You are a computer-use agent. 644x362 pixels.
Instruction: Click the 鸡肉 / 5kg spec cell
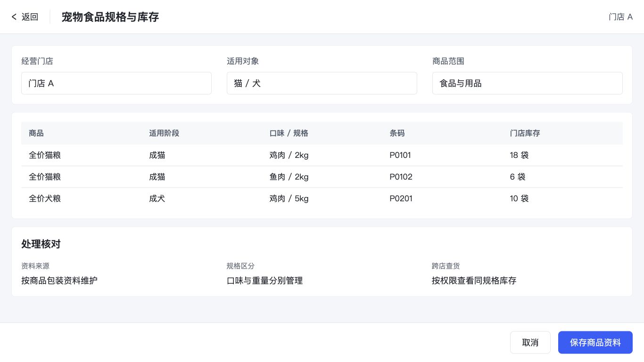coord(289,198)
